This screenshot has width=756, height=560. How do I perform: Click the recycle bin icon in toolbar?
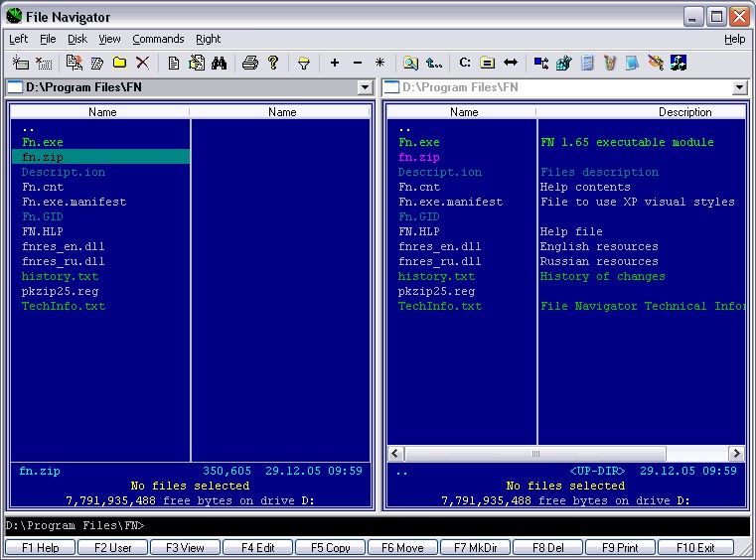pos(609,63)
